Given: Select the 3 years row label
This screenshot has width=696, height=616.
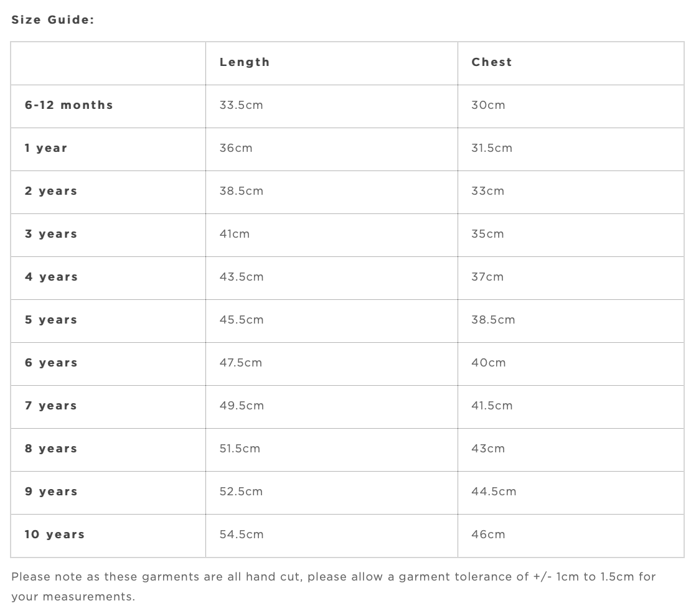Looking at the screenshot, I should point(51,234).
